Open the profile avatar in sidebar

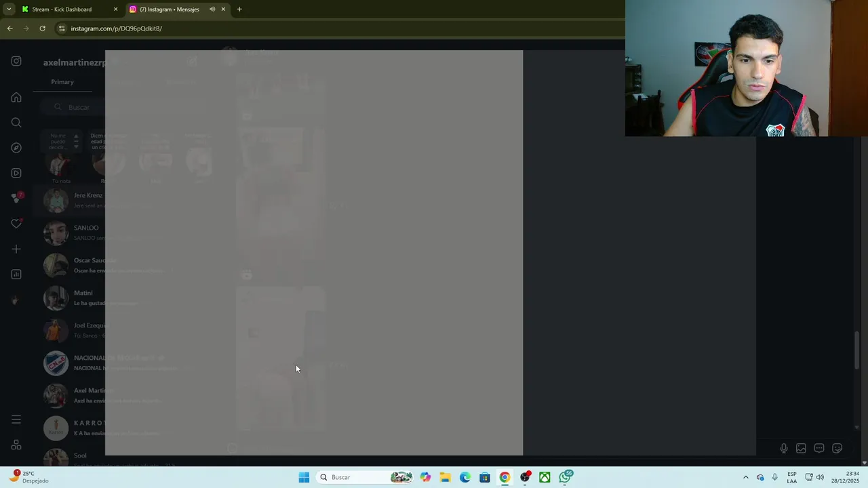point(16,300)
